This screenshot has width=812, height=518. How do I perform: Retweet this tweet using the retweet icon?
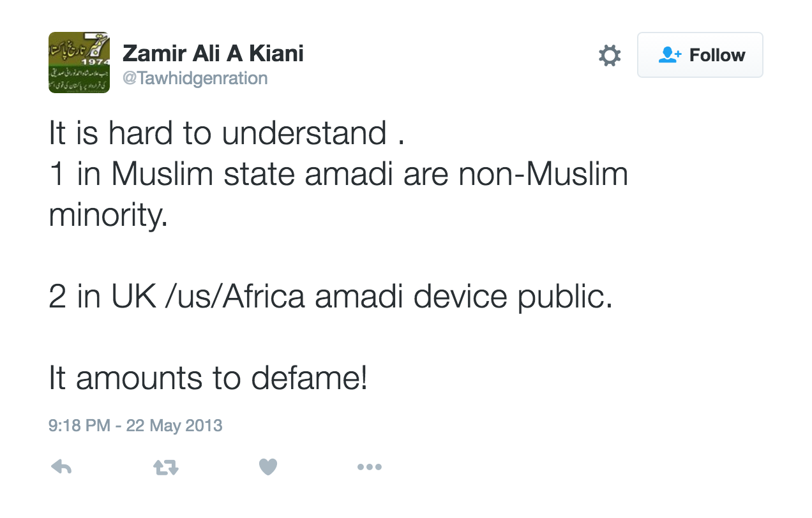point(166,468)
